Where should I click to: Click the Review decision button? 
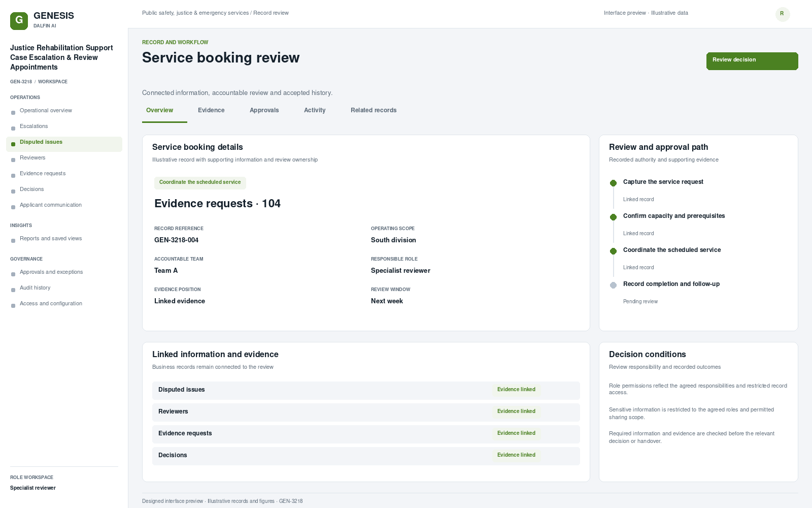click(x=752, y=61)
